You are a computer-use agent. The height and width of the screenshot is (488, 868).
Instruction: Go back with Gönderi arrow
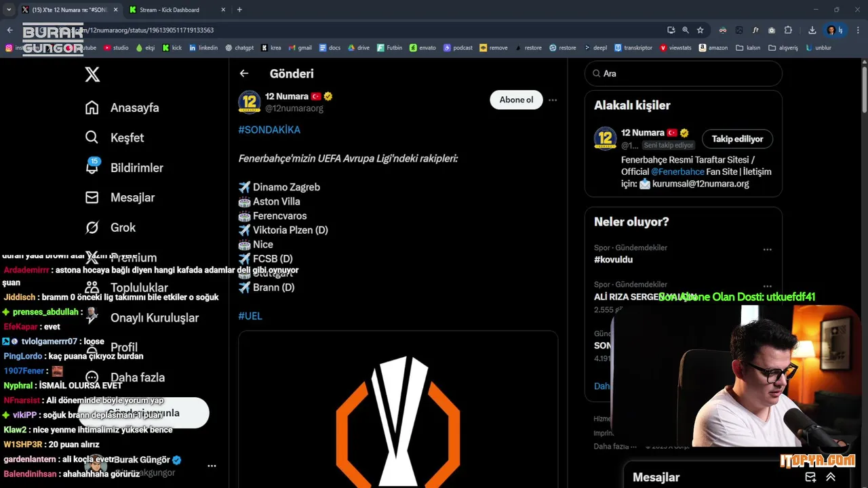(244, 73)
